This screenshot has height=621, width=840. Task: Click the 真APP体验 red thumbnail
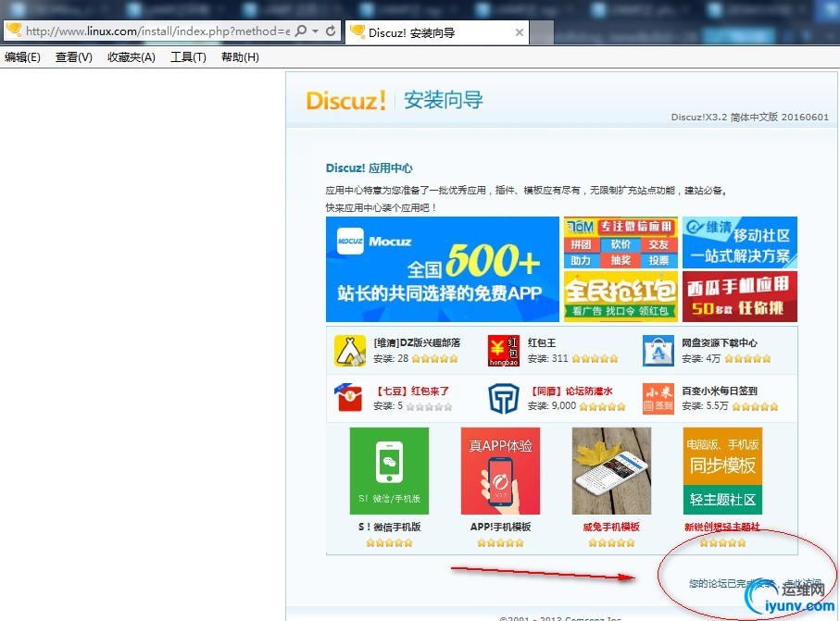coord(500,471)
